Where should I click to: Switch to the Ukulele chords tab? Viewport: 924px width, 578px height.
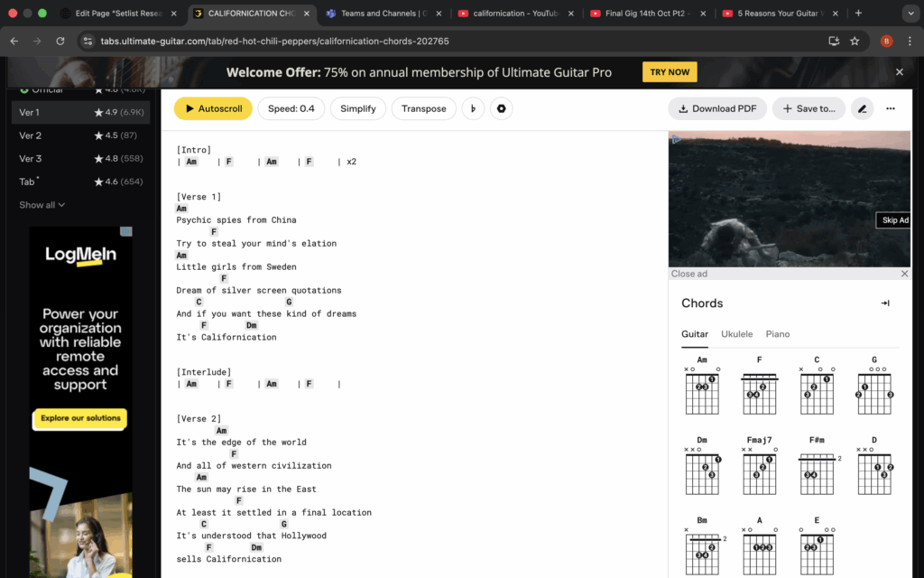pos(736,334)
